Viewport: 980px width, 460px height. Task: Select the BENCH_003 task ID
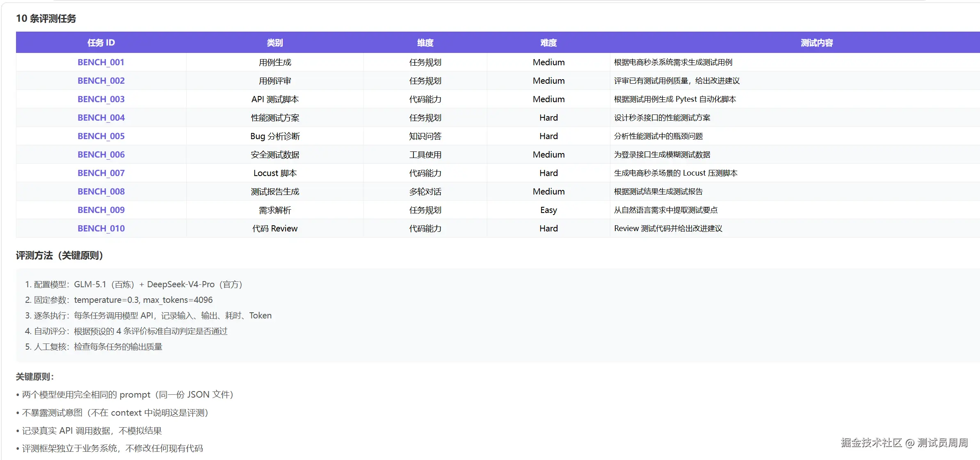pos(101,99)
